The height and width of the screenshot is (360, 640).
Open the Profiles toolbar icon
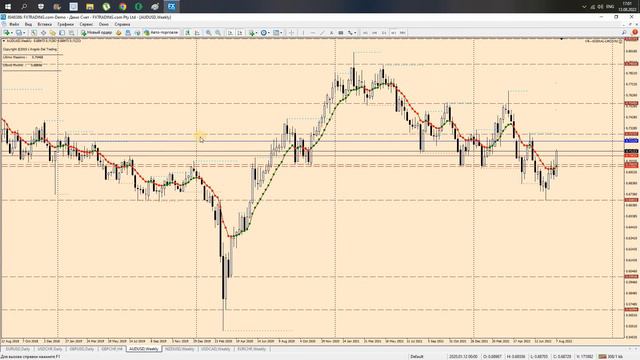[18, 33]
